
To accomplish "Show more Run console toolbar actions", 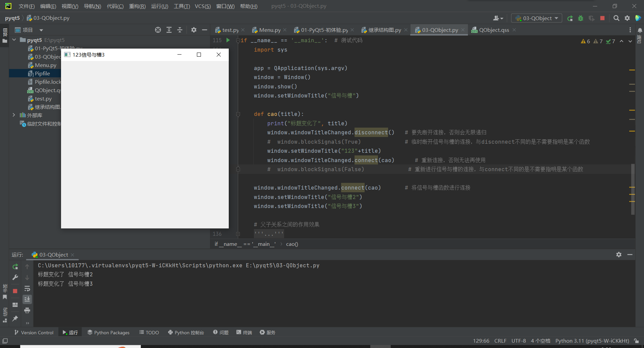I will [27, 323].
